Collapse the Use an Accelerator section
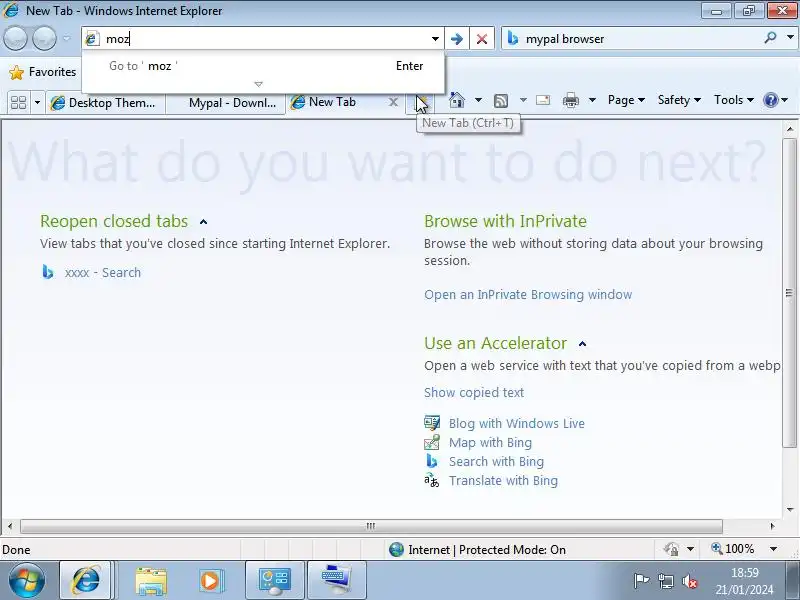Viewport: 800px width, 600px height. click(x=582, y=344)
